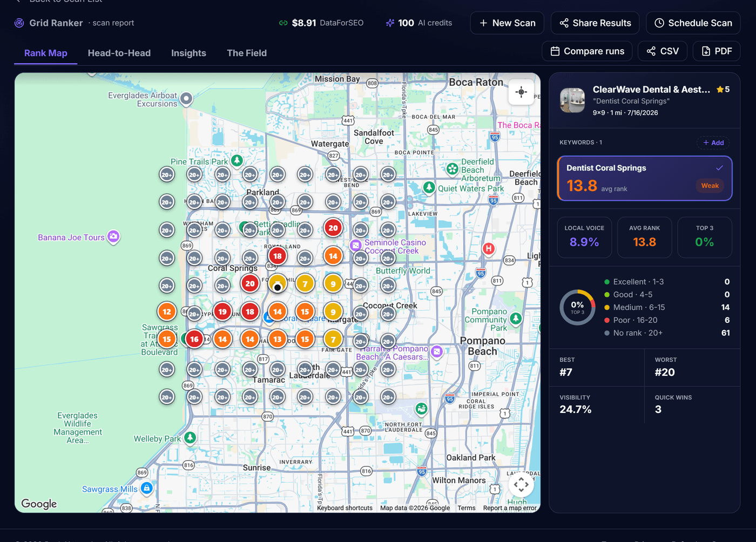Screen dimensions: 756x542
Task: Click the Everglades Airboat Excursions marker
Action: (186, 99)
